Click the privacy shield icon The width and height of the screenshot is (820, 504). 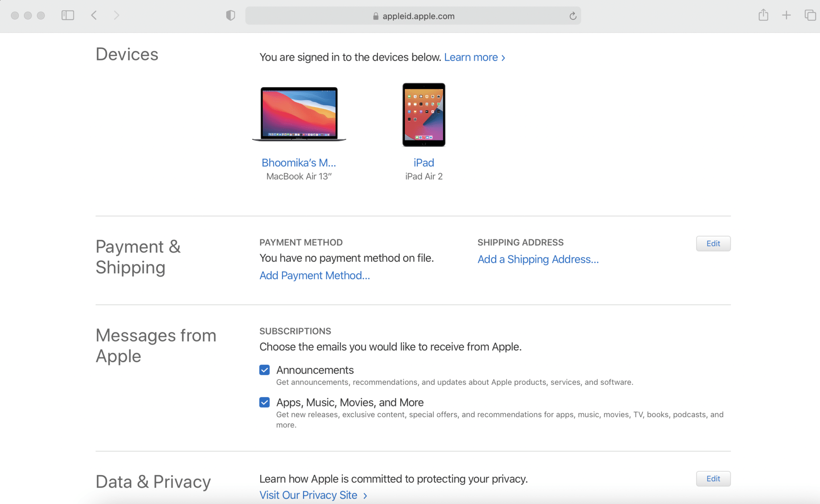click(x=230, y=15)
